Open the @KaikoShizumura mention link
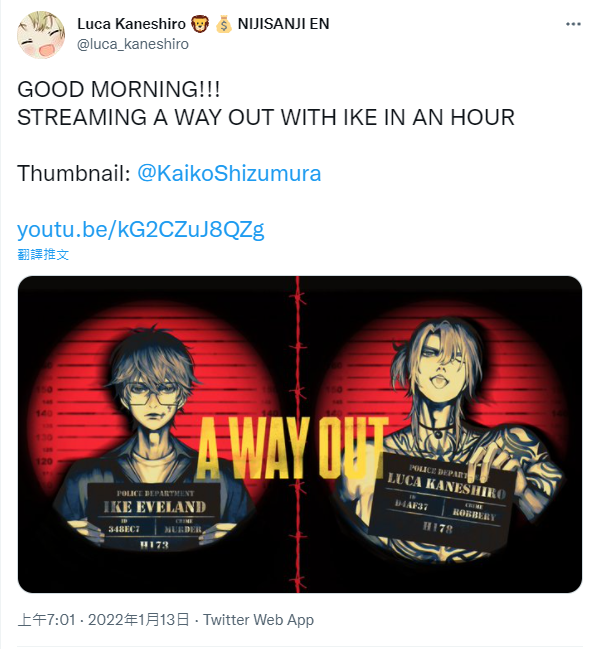 (x=229, y=173)
